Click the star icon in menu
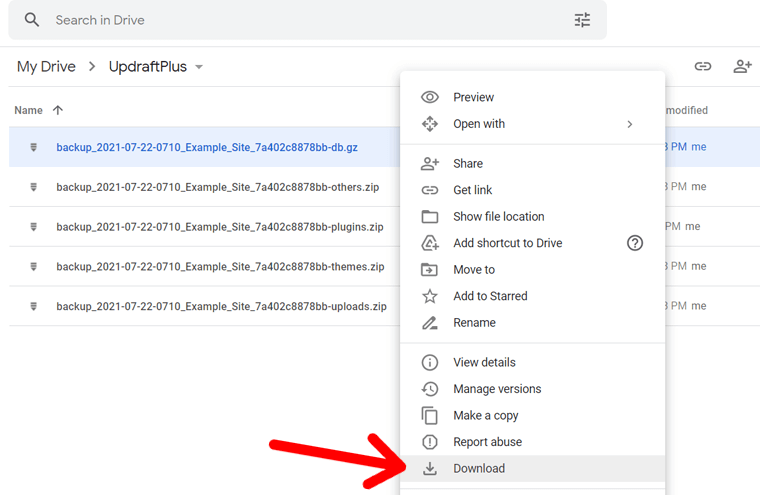 pos(429,296)
